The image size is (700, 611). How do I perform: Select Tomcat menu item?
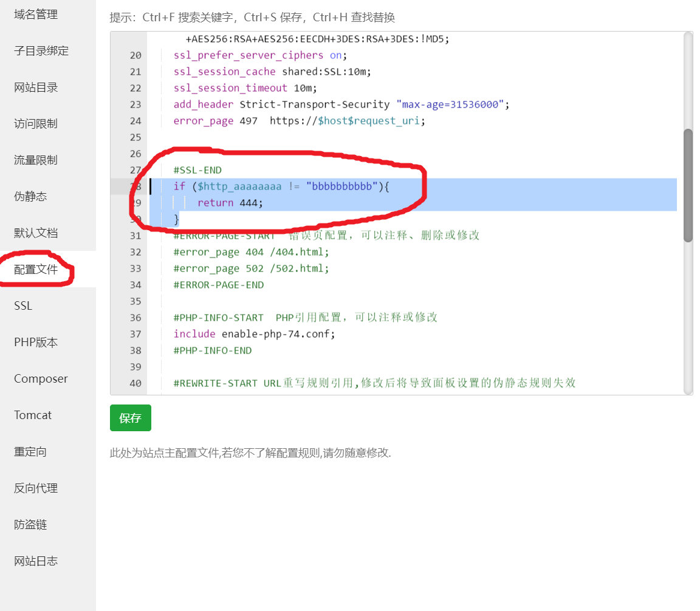33,415
